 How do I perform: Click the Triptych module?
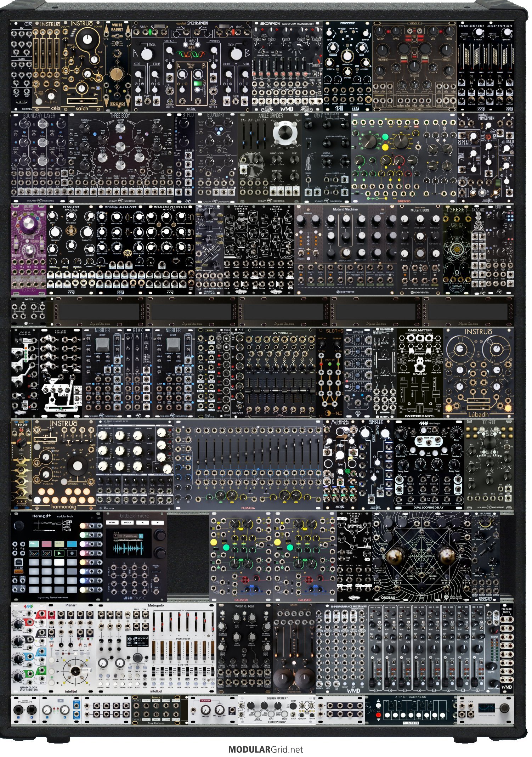pos(347,66)
